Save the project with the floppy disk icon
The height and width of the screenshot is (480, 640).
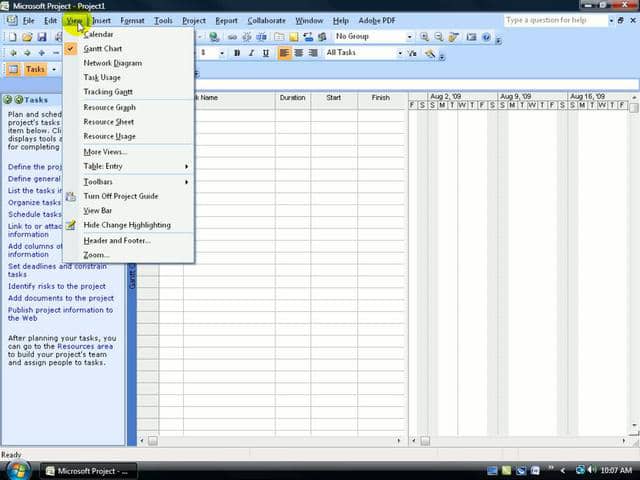click(x=42, y=37)
